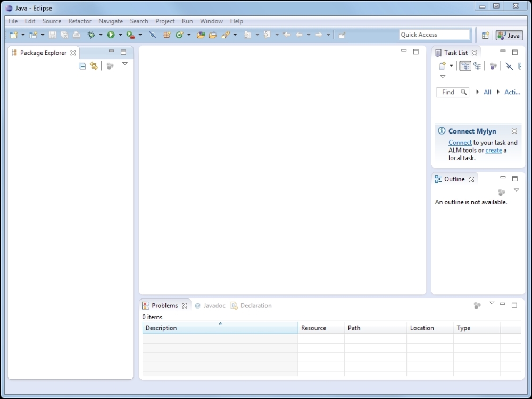The image size is (532, 399).
Task: Toggle Pin Editor in toolbar
Action: click(x=342, y=35)
